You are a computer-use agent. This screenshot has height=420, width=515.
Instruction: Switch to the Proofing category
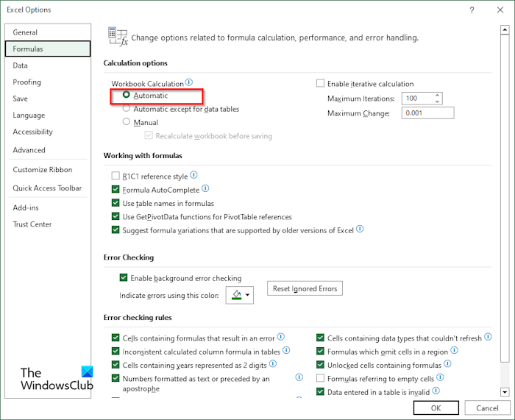coord(26,82)
